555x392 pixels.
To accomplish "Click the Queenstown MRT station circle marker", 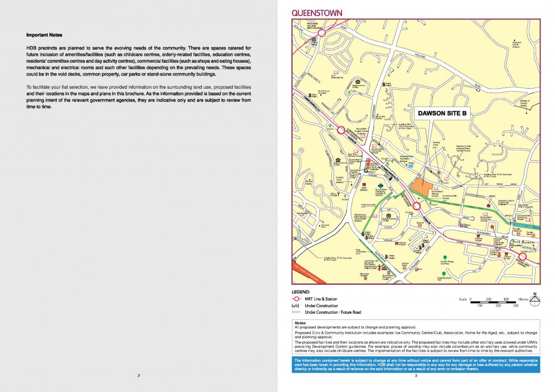I will 416,207.
